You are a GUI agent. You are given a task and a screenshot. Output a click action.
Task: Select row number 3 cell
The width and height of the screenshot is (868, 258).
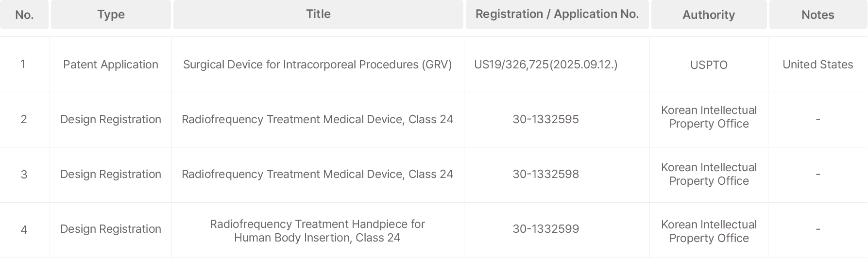click(24, 175)
